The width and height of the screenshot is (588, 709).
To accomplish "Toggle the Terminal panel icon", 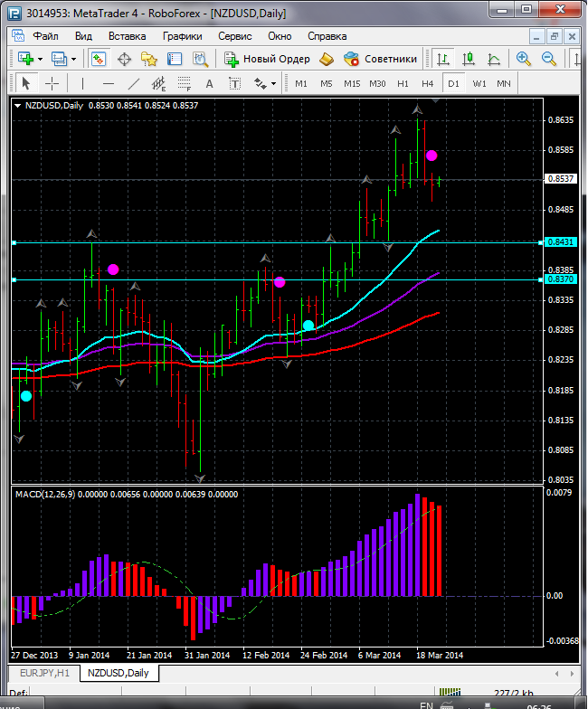I will [174, 60].
